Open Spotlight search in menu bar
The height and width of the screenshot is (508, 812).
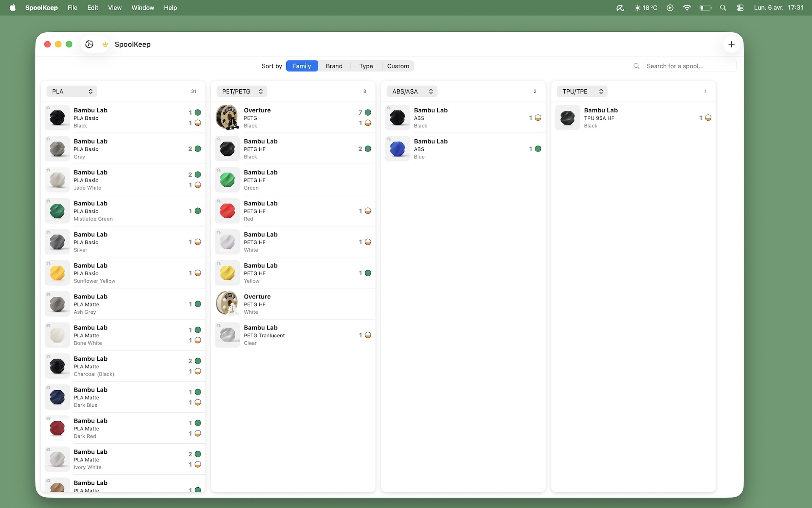pos(723,8)
